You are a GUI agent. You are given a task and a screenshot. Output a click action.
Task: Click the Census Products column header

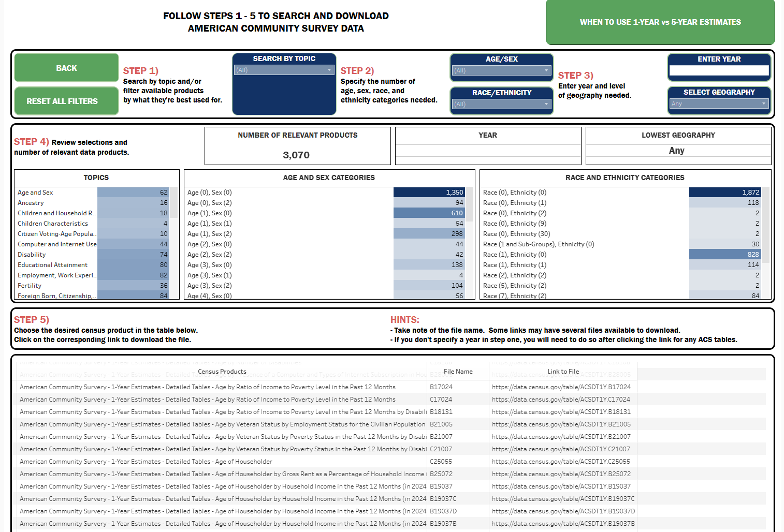222,372
